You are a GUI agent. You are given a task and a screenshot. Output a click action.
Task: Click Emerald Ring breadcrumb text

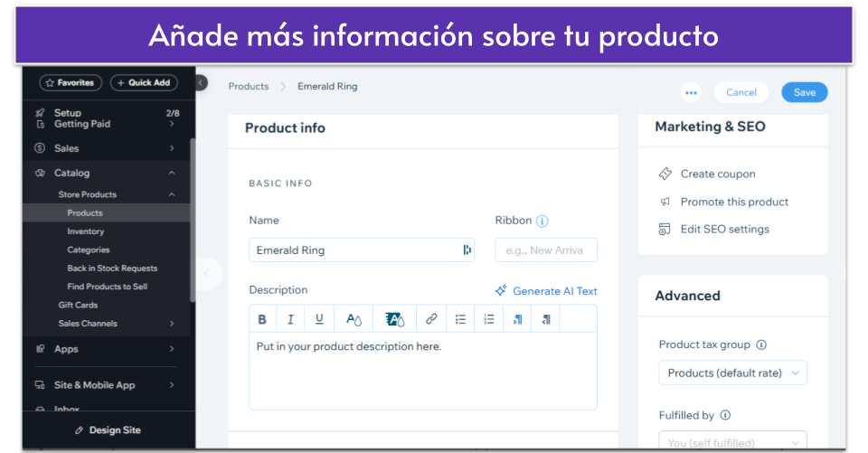[x=327, y=87]
